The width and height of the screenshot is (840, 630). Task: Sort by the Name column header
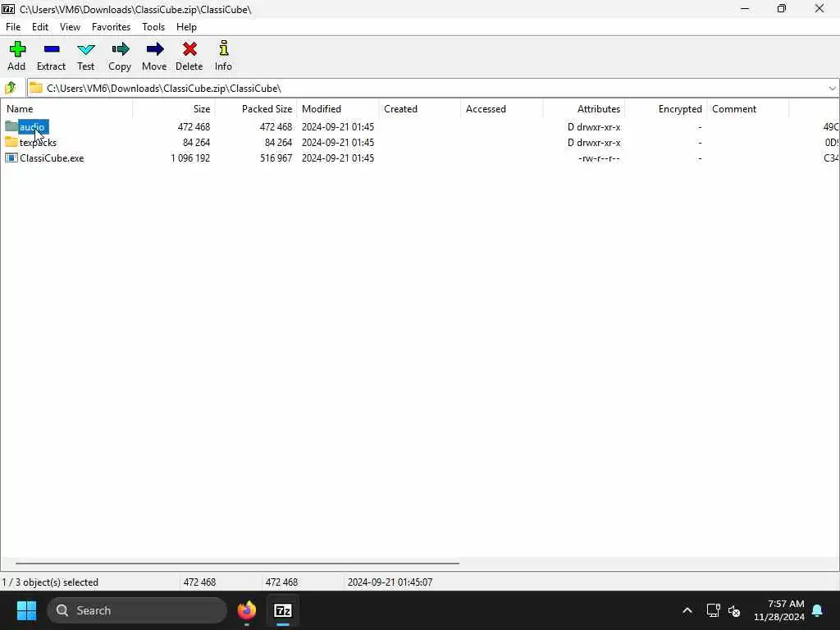(x=66, y=109)
